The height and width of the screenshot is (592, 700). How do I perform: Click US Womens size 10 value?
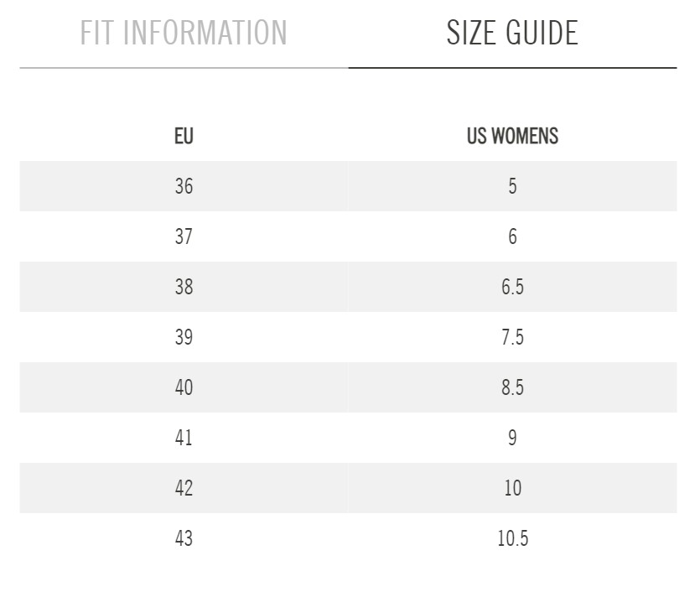click(512, 488)
